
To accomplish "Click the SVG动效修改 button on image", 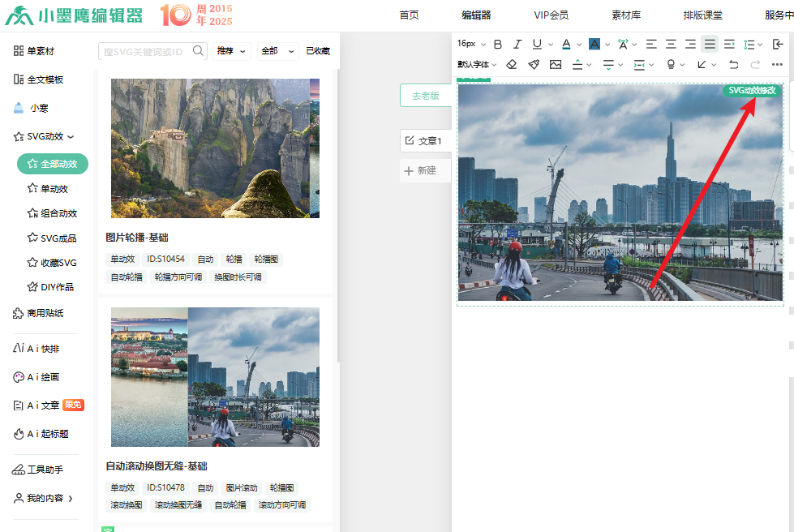I will [752, 90].
